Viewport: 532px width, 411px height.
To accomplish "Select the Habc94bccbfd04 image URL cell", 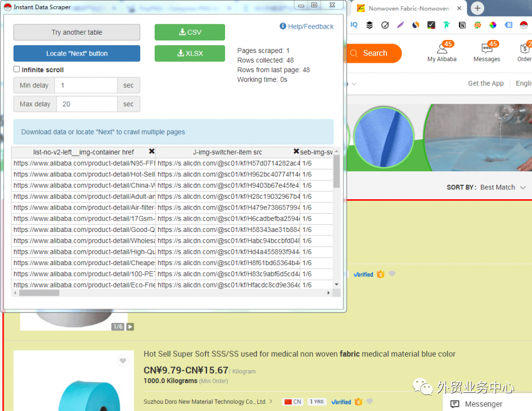I will [228, 241].
